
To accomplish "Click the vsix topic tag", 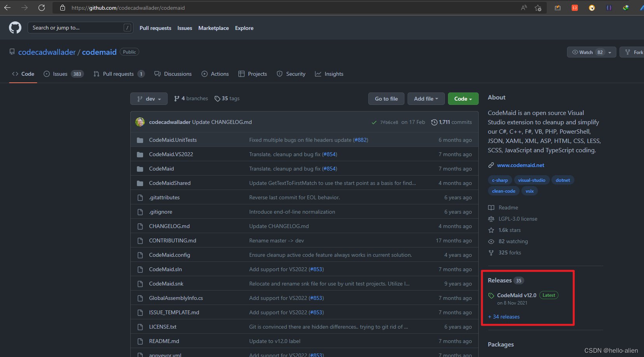I will (530, 191).
